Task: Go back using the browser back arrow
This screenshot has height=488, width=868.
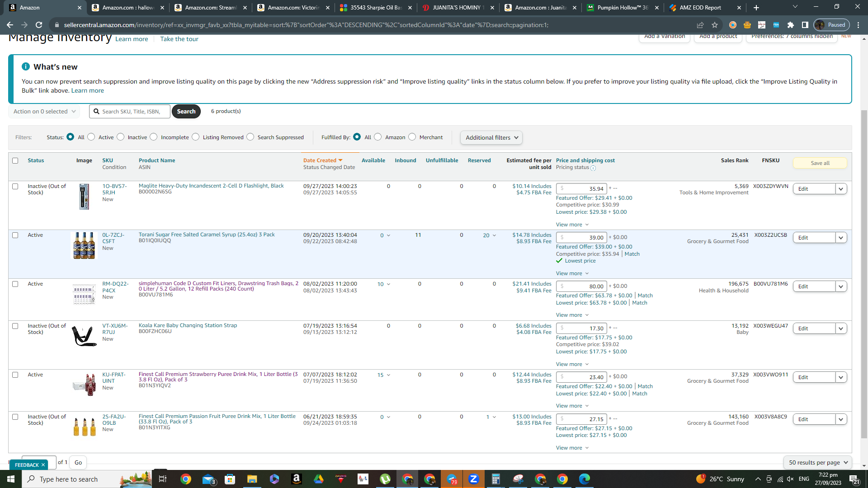Action: [10, 25]
